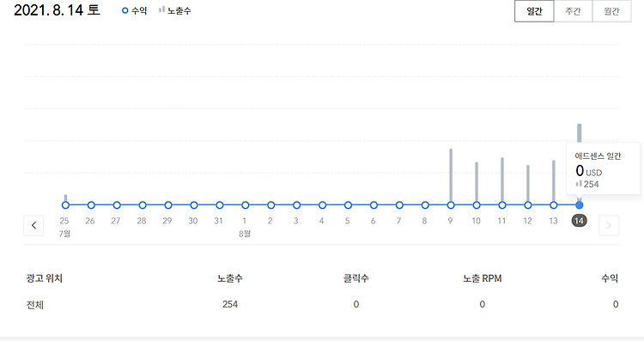This screenshot has height=341, width=644.
Task: Click the August 12 impressions bar
Action: coord(528,183)
